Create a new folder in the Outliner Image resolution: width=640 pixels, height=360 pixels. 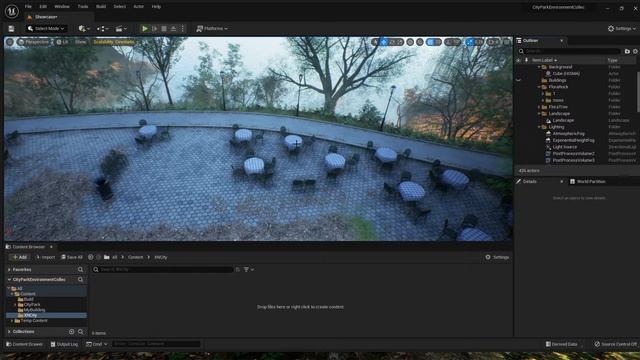point(627,51)
